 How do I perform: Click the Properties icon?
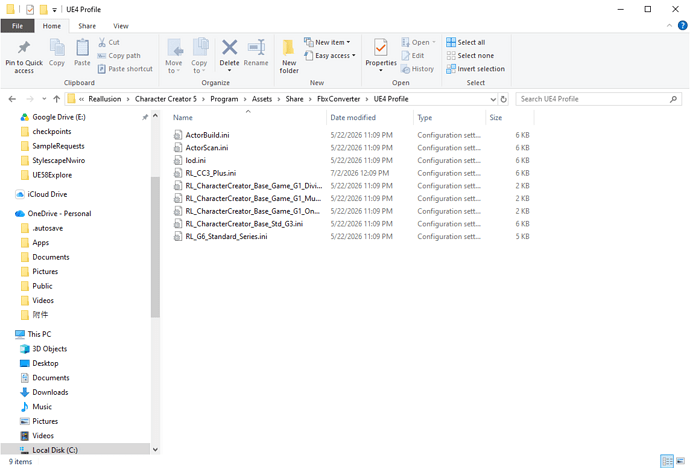381,48
